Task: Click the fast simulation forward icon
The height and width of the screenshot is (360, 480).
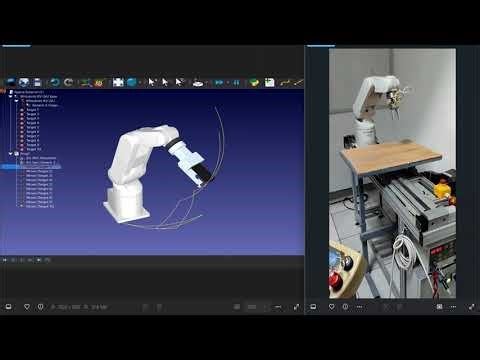Action: click(x=219, y=82)
